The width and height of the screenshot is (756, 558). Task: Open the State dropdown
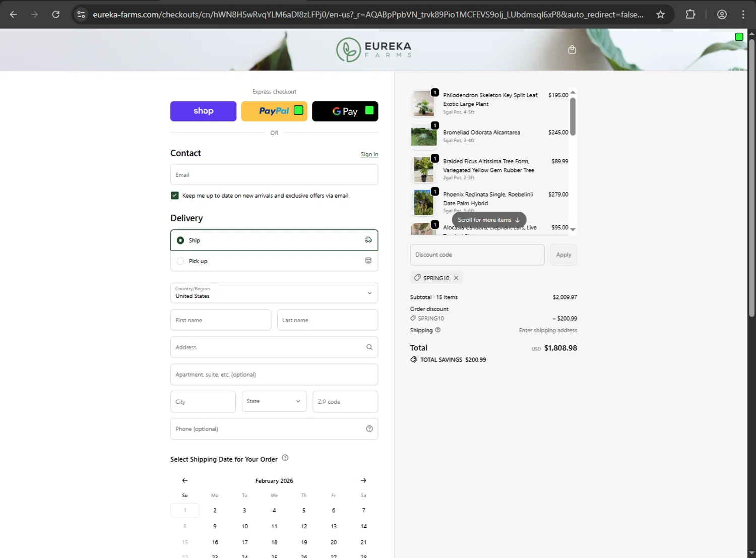[274, 402]
